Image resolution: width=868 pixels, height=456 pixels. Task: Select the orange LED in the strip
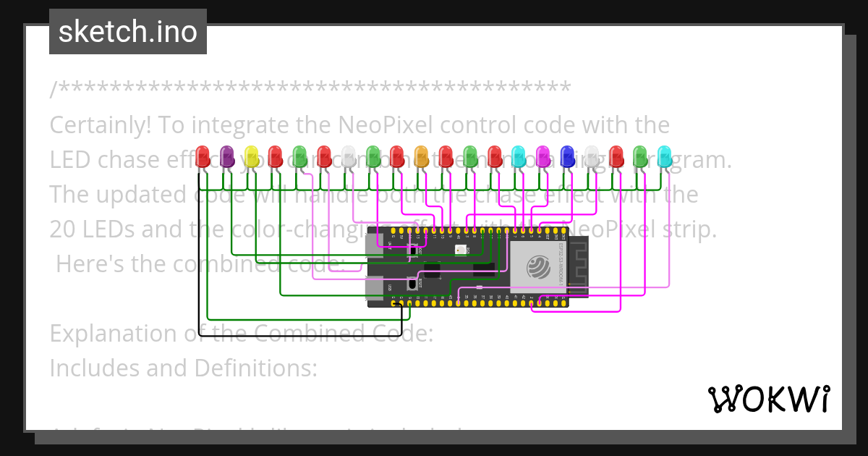pyautogui.click(x=420, y=158)
